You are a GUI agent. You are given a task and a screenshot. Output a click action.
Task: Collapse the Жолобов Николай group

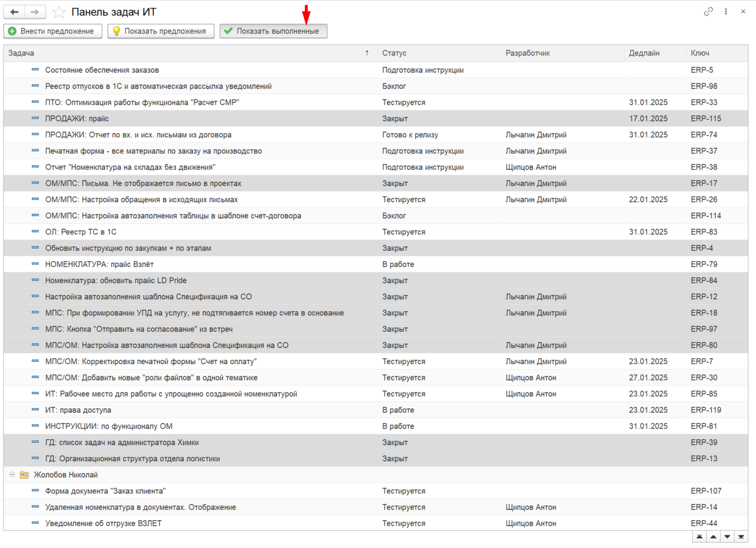click(12, 475)
